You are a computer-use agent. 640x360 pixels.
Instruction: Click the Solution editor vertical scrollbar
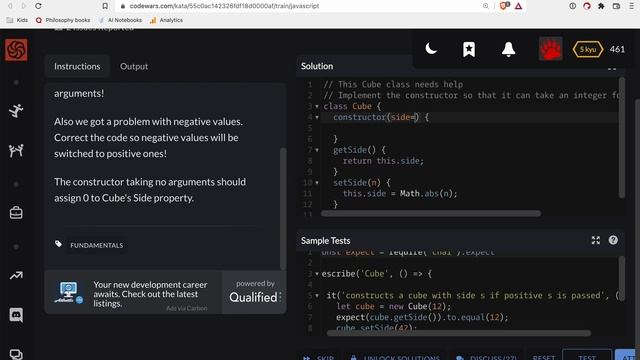tap(622, 138)
